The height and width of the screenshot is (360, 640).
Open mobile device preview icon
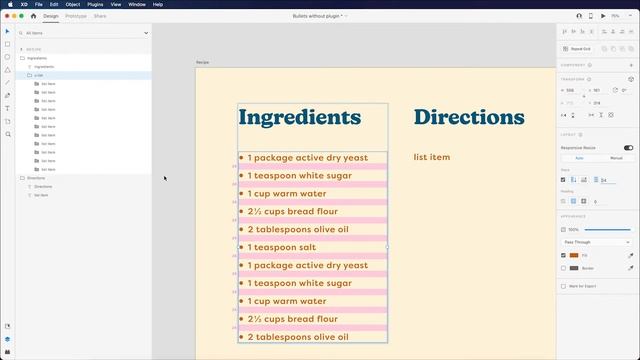point(591,16)
